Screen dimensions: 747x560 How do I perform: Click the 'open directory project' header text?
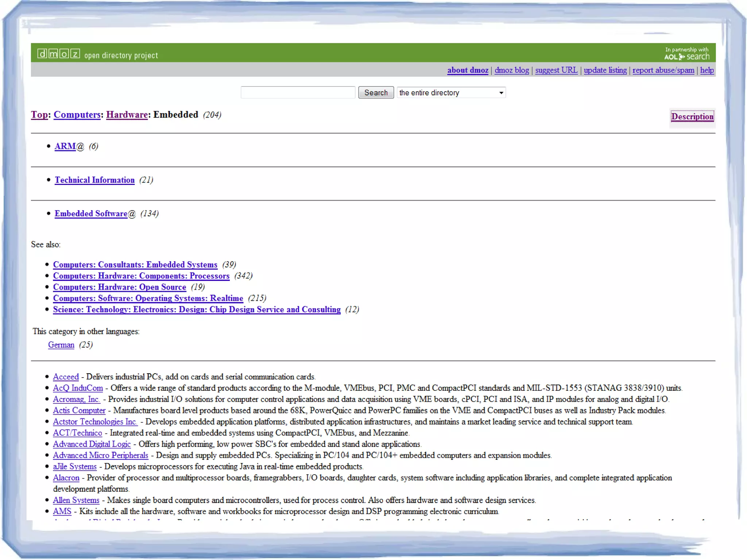click(x=121, y=55)
